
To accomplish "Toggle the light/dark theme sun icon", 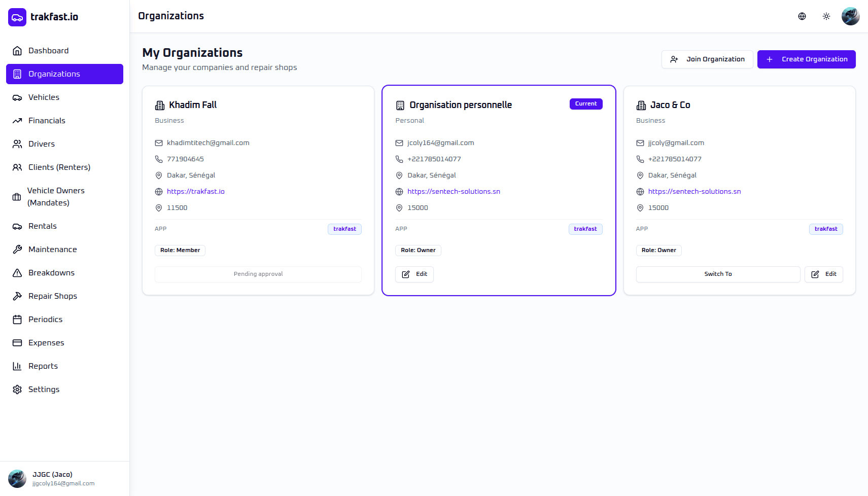I will tap(826, 16).
